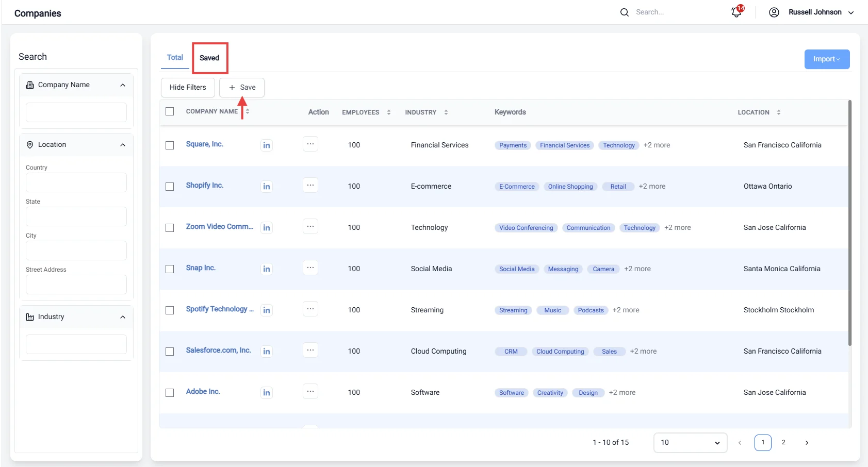Sort by Location column arrows
Screen dimensions: 868x467
[779, 112]
